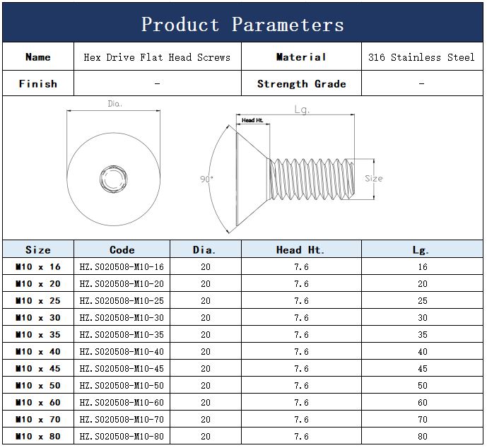Click the Strength Grade label cell
Screen dimensions: 487x448
click(301, 83)
